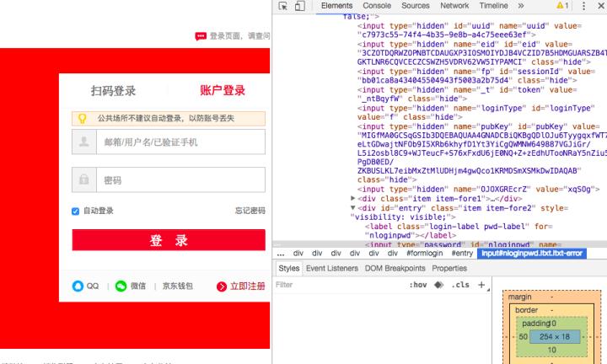Screen dimensions: 607x364
Task: Open the Properties pane tab
Action: [x=449, y=268]
